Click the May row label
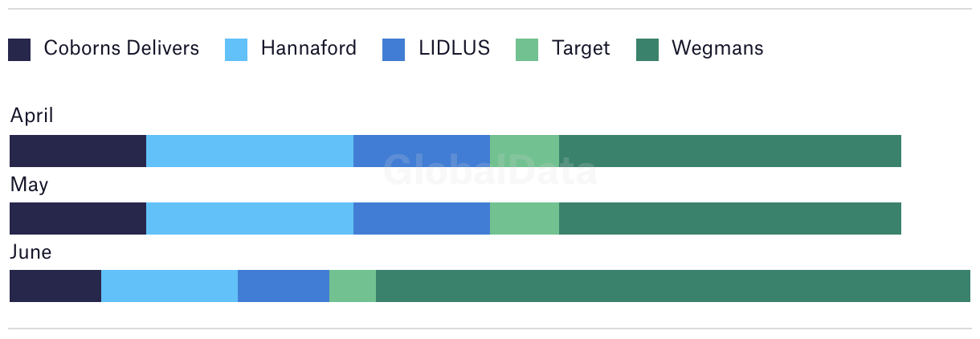The width and height of the screenshot is (980, 339). [29, 186]
